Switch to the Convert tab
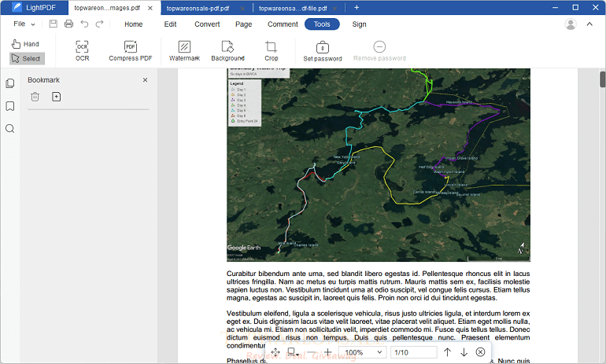 pyautogui.click(x=207, y=24)
